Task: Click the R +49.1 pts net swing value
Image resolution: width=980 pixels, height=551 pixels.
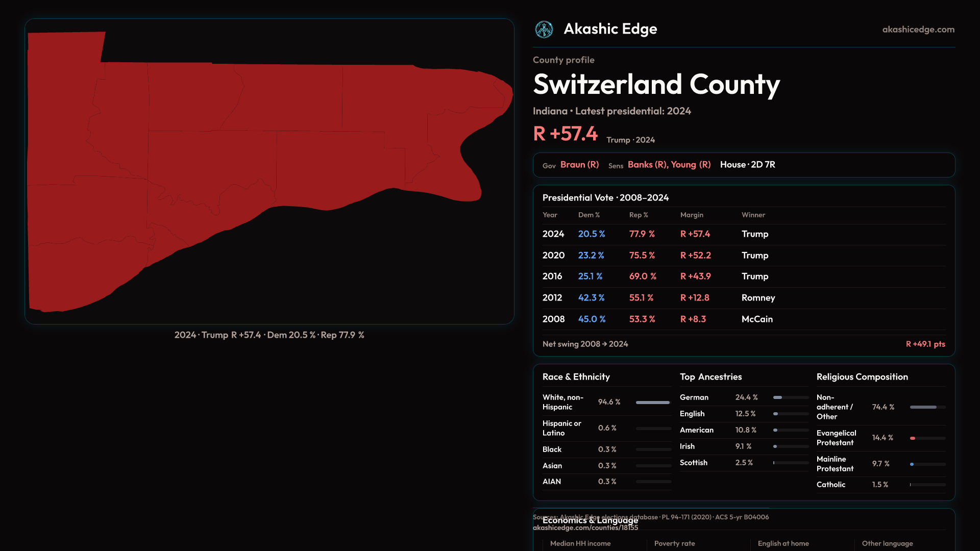Action: tap(925, 344)
